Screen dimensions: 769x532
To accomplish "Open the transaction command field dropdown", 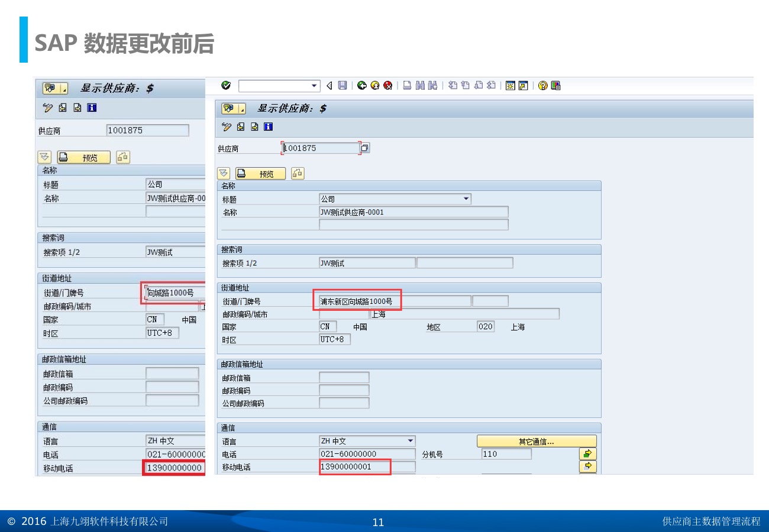I will pyautogui.click(x=315, y=86).
